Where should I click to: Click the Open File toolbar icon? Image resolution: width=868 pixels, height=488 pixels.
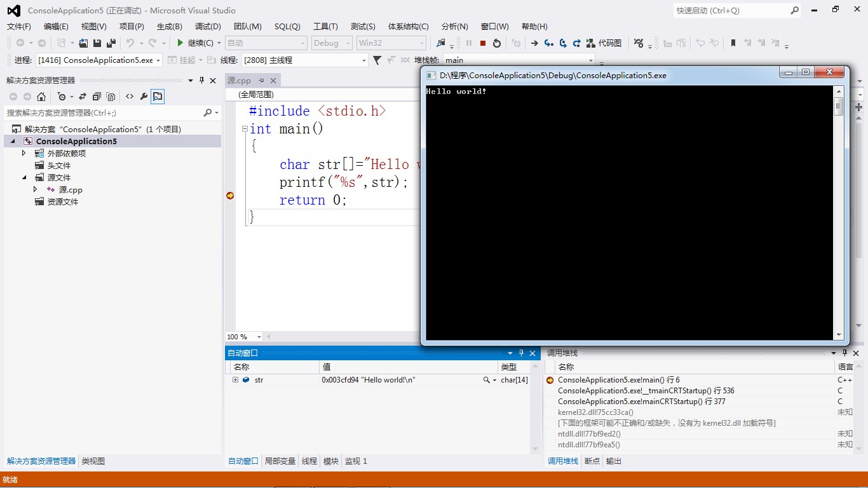coord(83,43)
